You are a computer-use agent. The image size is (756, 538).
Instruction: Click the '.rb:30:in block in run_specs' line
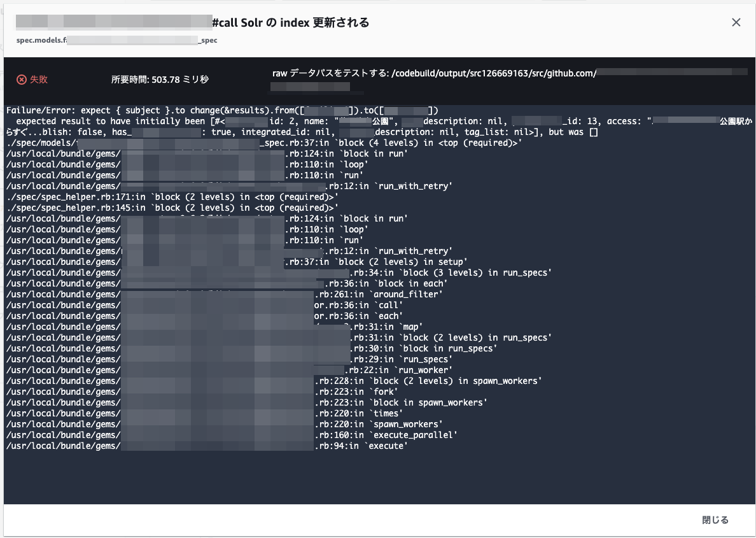(251, 348)
